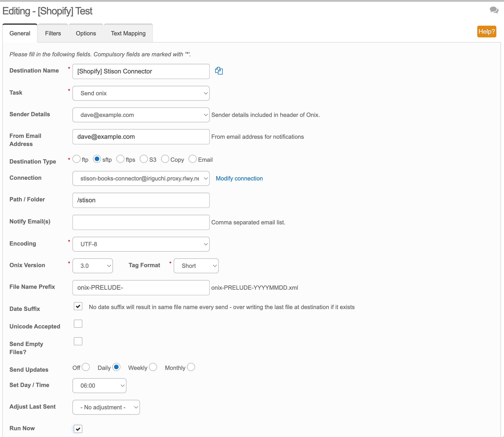The width and height of the screenshot is (504, 437).
Task: Enable the Unicode Accepted checkbox
Action: tap(78, 324)
